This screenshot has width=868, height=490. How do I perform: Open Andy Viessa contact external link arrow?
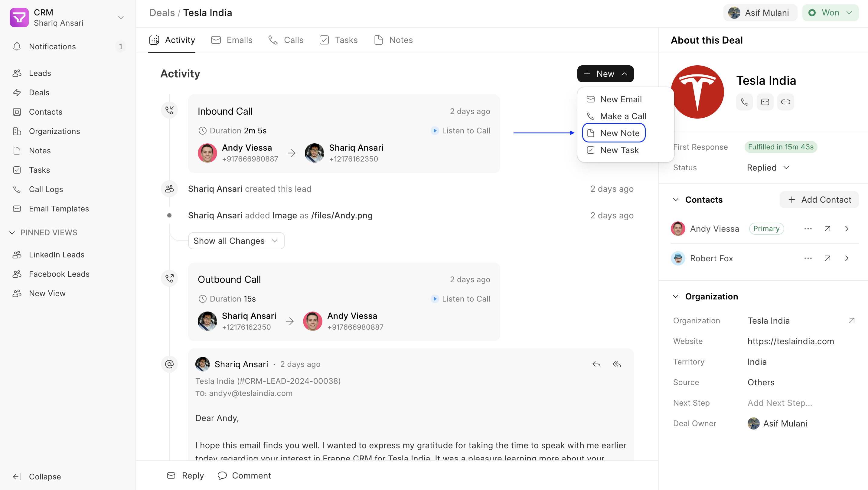(827, 228)
